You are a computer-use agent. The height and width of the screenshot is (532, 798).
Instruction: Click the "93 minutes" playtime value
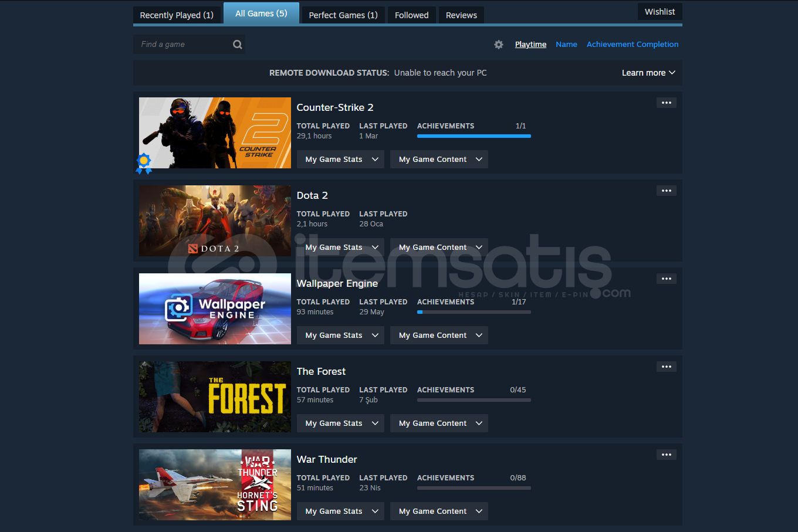pos(315,312)
